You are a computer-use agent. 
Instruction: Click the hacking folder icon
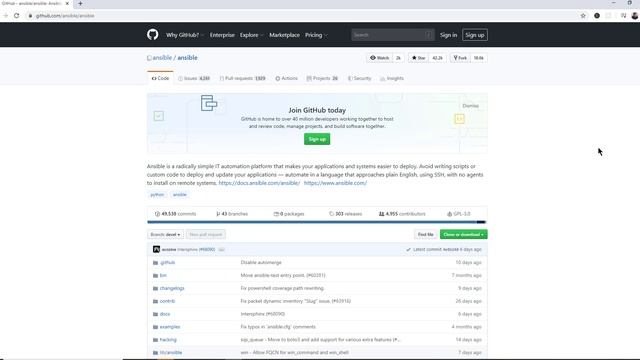pyautogui.click(x=155, y=340)
